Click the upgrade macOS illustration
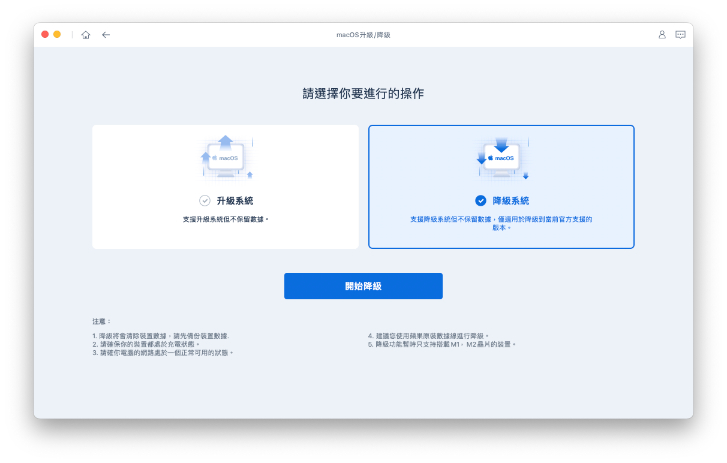The width and height of the screenshot is (727, 463). (226, 157)
